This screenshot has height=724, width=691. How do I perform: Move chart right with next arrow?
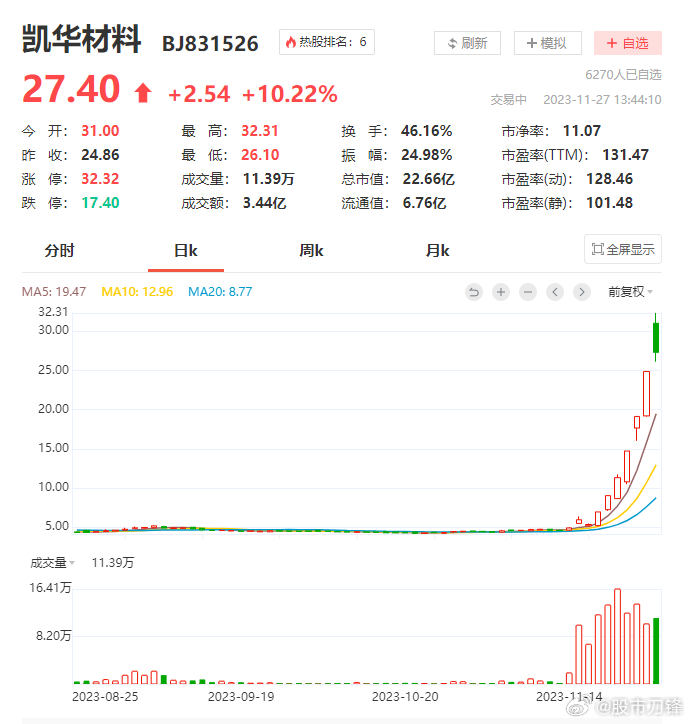(x=582, y=292)
